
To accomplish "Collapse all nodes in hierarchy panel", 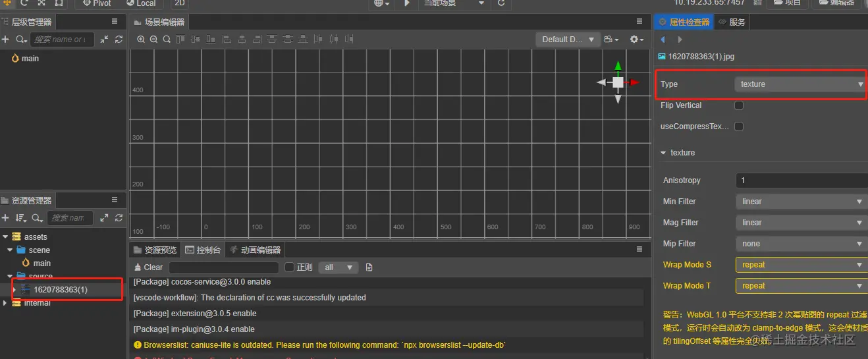I will pyautogui.click(x=104, y=40).
